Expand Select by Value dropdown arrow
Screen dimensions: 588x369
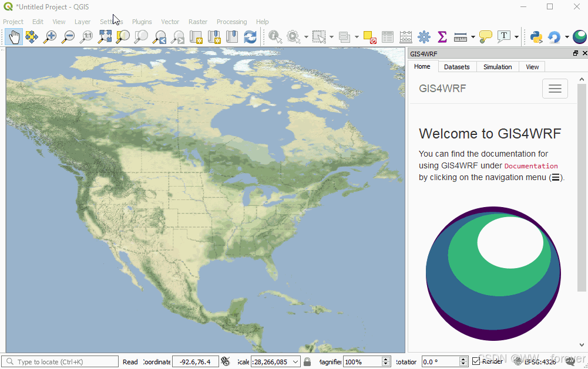(357, 37)
